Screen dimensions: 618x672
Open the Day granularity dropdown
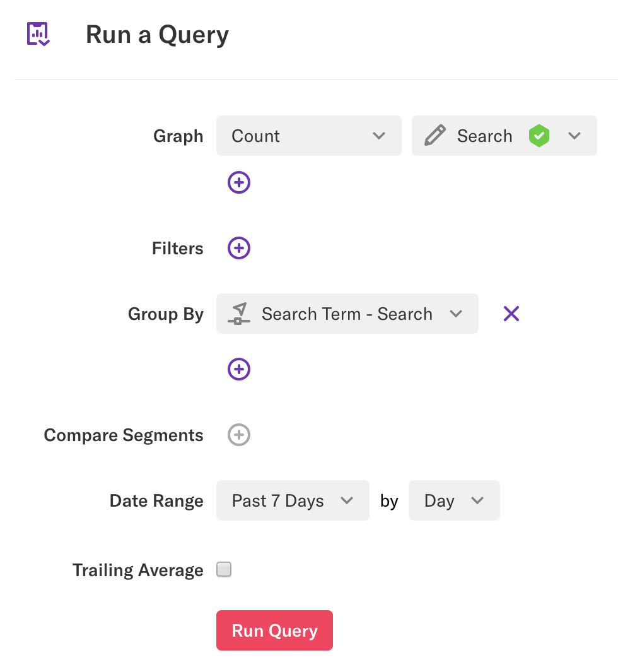click(454, 500)
